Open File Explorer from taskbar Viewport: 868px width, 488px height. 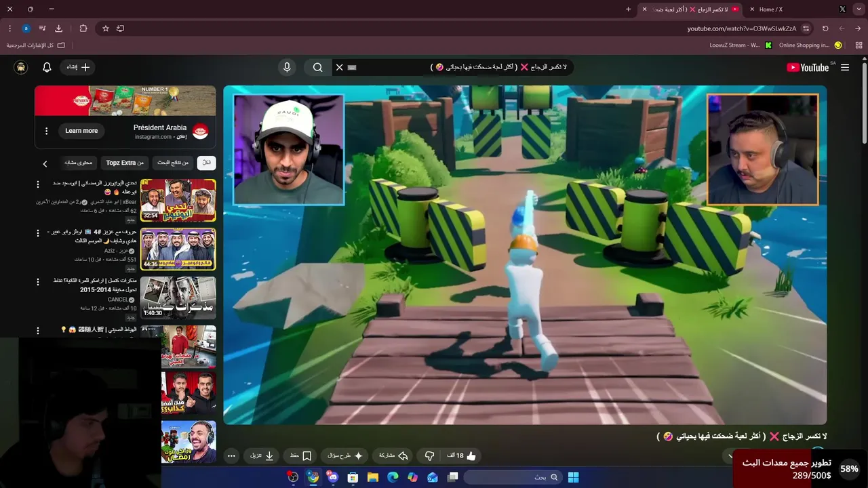click(x=373, y=477)
